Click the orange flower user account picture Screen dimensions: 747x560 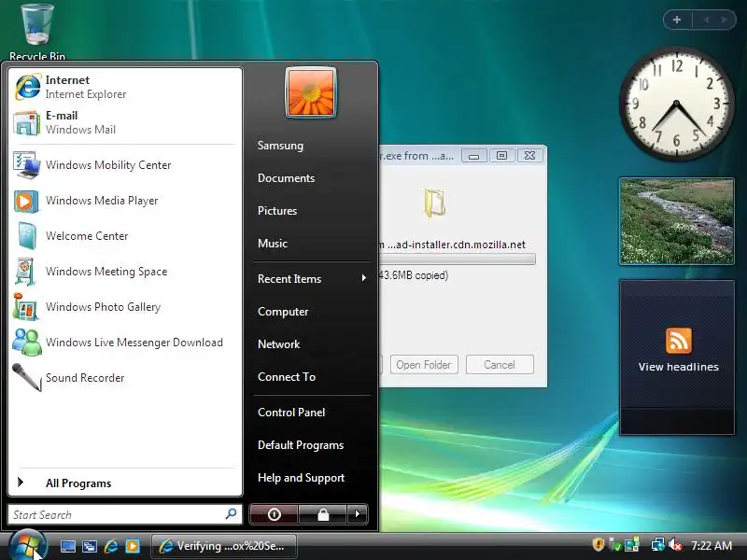click(x=311, y=92)
